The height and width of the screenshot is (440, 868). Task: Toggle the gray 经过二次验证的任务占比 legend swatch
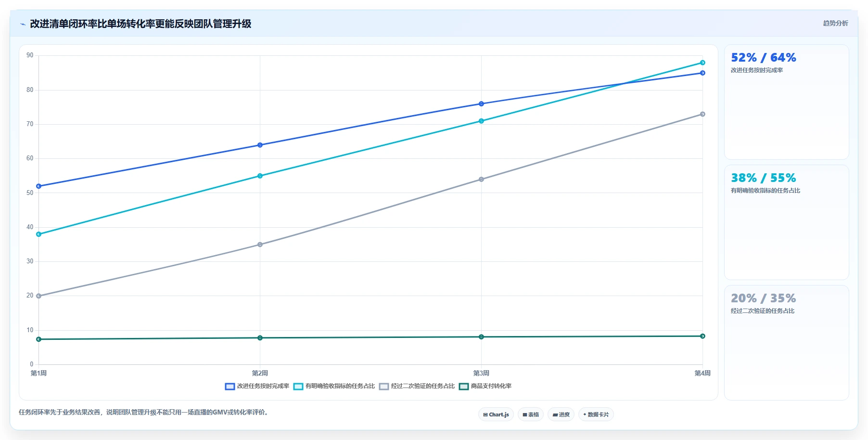[x=384, y=386]
